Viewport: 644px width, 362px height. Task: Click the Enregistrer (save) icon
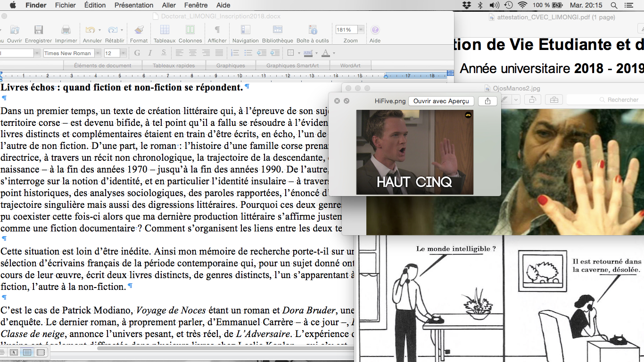click(x=38, y=30)
